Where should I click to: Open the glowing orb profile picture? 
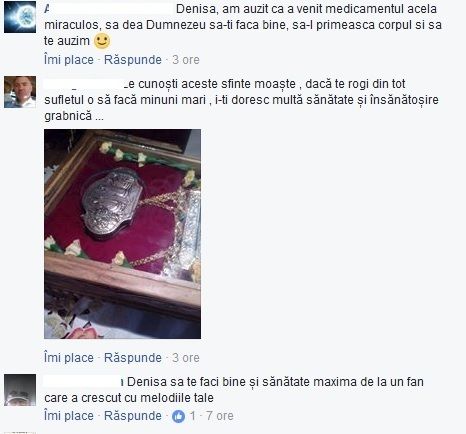20,17
